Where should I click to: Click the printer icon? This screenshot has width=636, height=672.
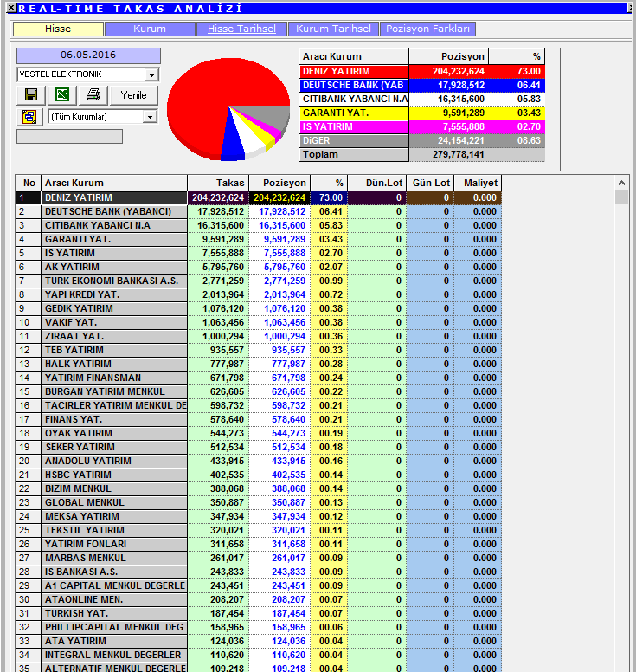[x=94, y=95]
